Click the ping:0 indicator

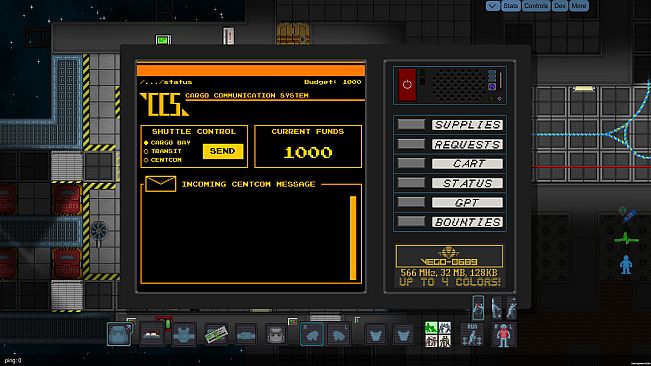(x=13, y=360)
